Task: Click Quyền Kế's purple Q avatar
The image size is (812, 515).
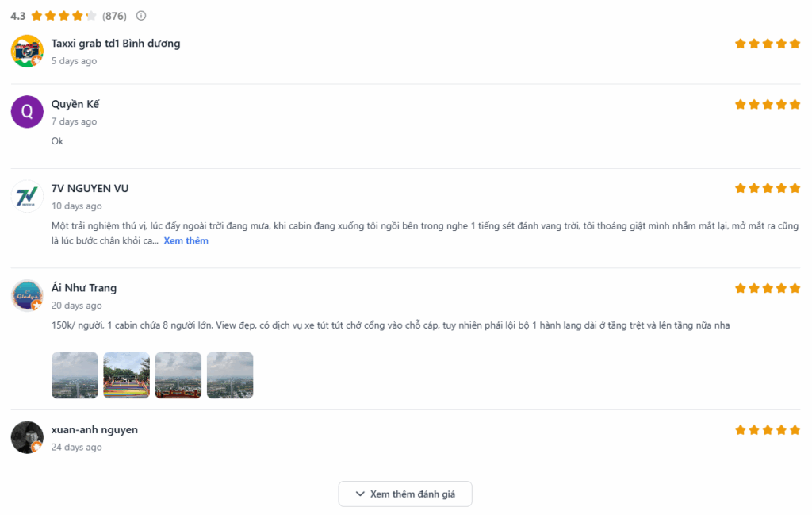Action: click(x=27, y=111)
